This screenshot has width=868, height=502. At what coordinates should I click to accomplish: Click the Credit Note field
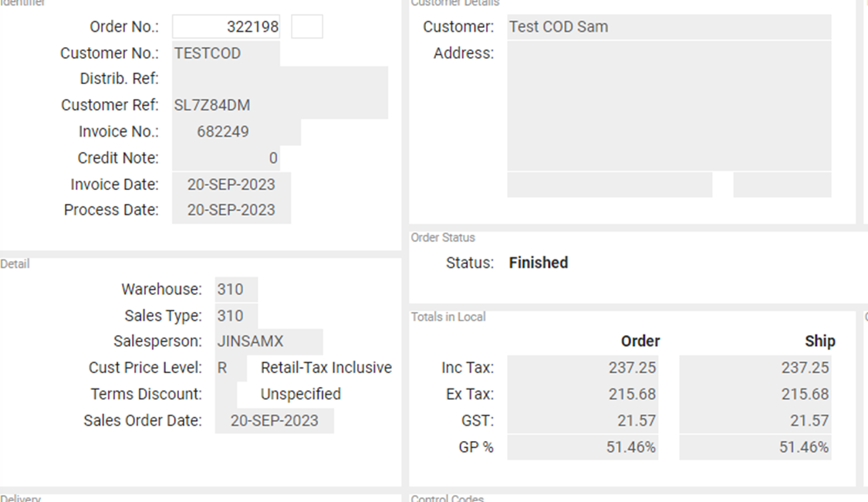click(x=226, y=158)
